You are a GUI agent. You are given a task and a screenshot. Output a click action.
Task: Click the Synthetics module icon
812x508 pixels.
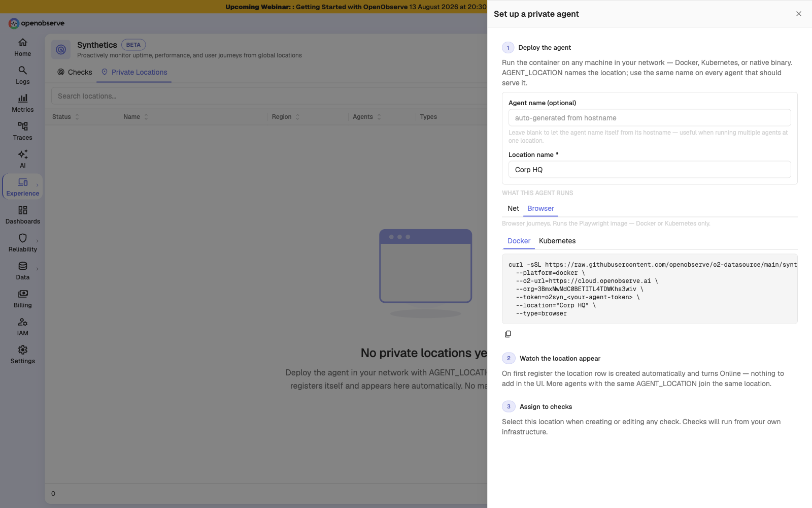pos(61,49)
